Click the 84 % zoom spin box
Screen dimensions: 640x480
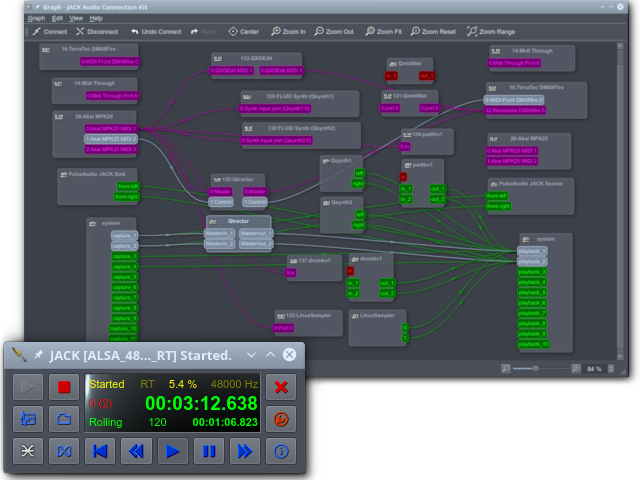[x=598, y=369]
